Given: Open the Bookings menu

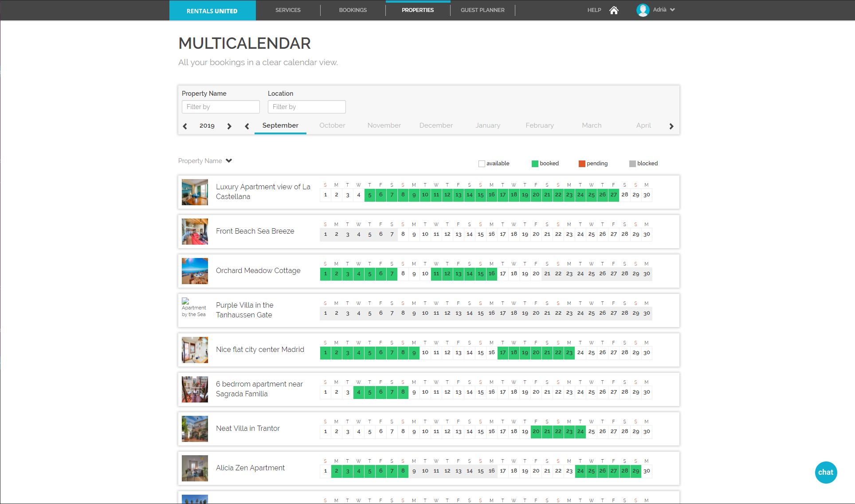Looking at the screenshot, I should pyautogui.click(x=353, y=10).
